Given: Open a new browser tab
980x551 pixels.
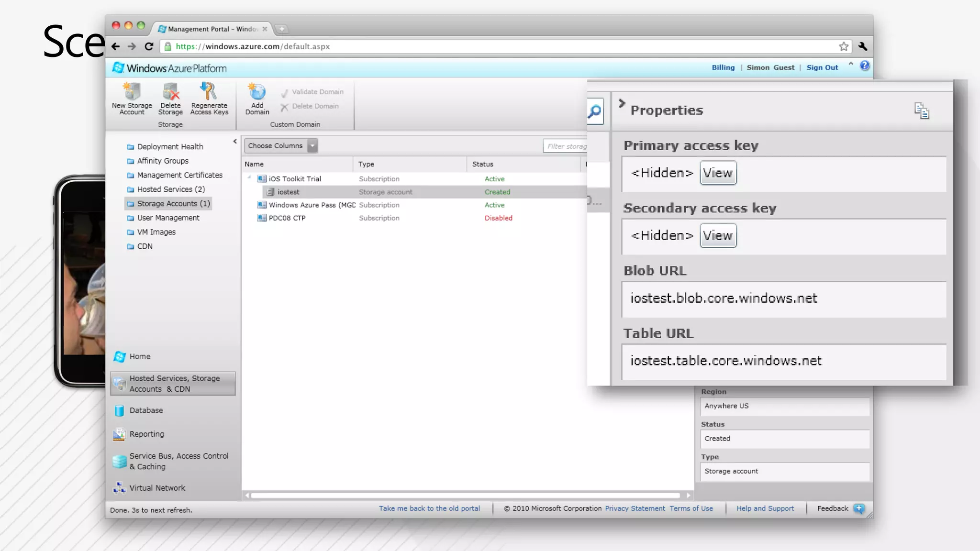Looking at the screenshot, I should (282, 29).
